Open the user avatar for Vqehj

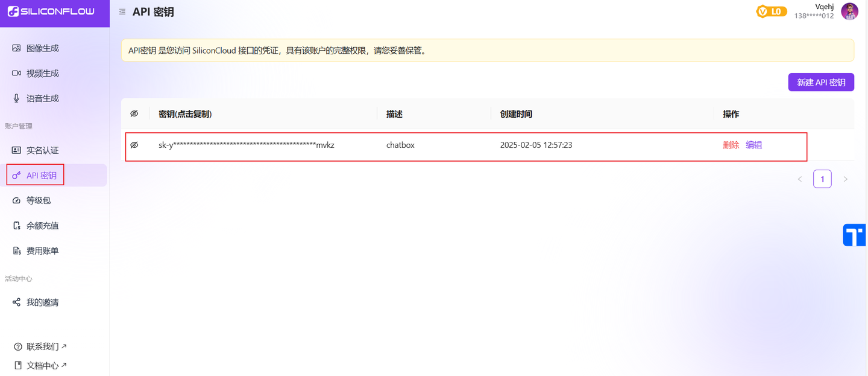click(x=849, y=11)
